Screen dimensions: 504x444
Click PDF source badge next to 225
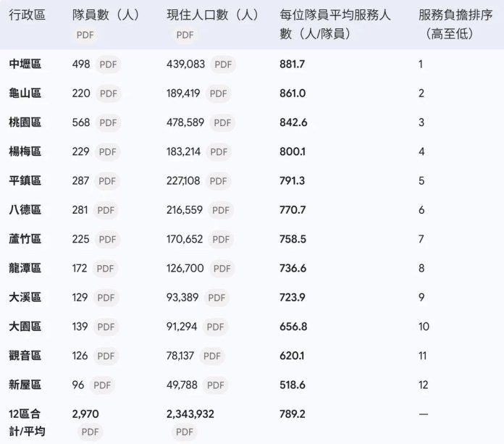coord(107,239)
